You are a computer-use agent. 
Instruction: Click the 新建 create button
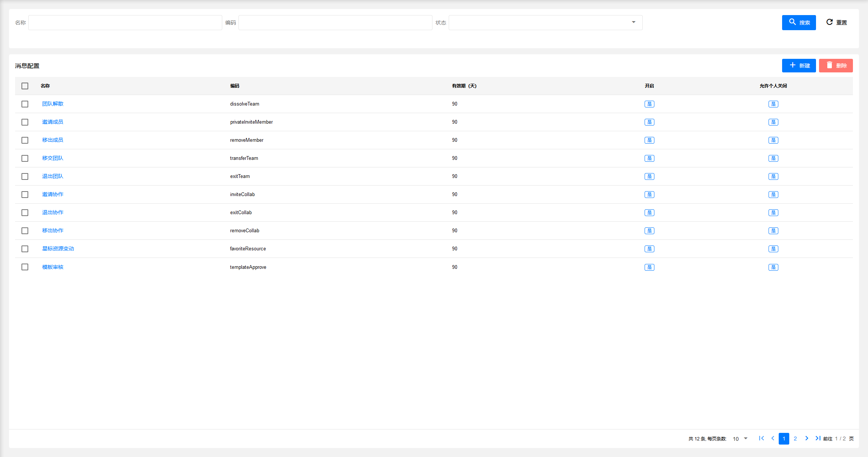[799, 66]
